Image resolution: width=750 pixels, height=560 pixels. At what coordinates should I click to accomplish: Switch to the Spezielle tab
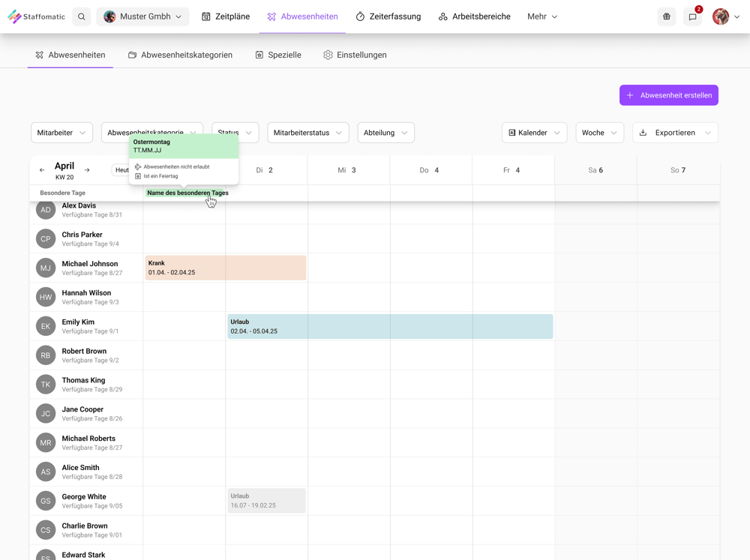coord(278,54)
